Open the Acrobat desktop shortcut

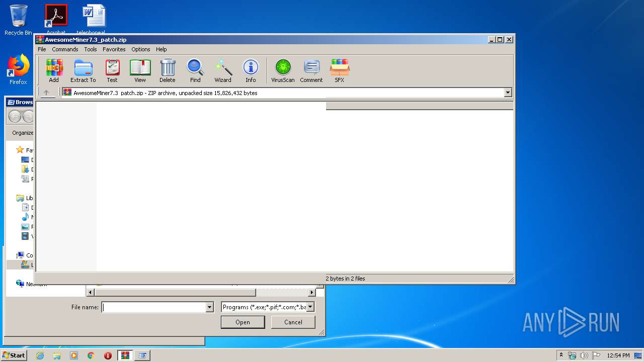click(x=56, y=19)
